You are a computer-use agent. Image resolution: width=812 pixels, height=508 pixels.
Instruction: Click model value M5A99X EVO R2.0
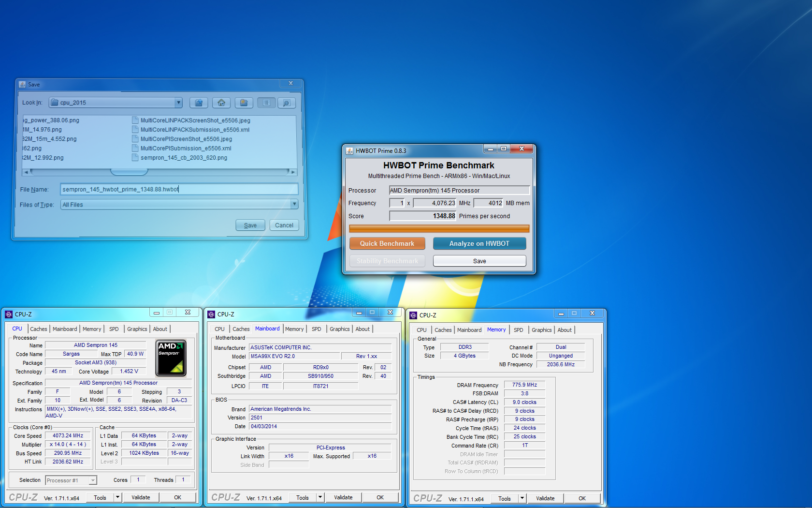click(x=294, y=356)
